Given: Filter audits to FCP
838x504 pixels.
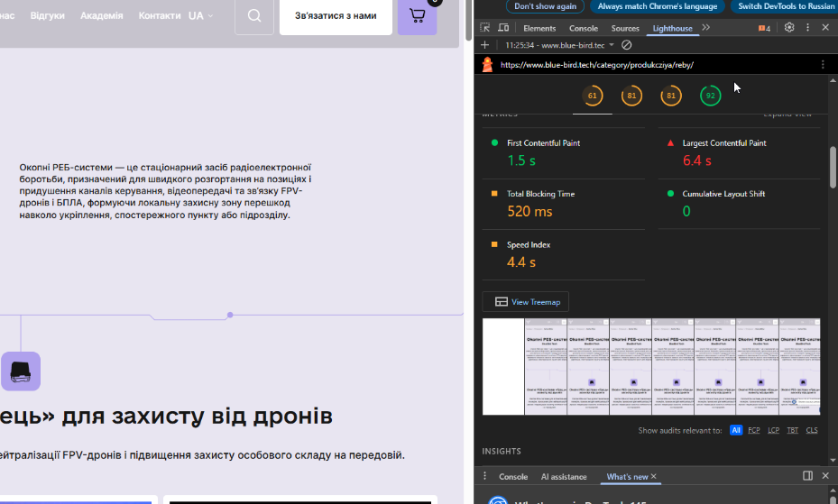Looking at the screenshot, I should [753, 430].
